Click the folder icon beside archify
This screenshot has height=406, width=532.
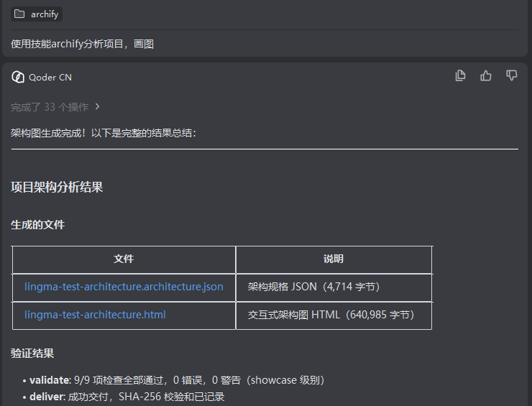[19, 14]
